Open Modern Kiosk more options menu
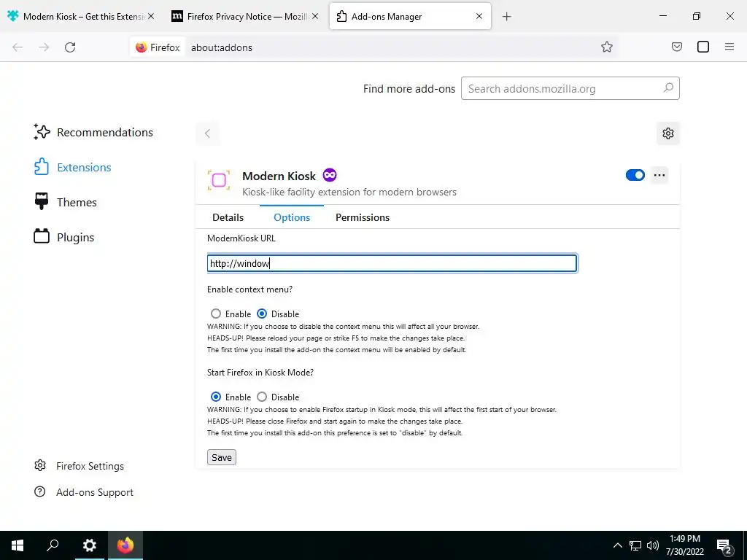Screen dimensions: 747x560 pos(659,175)
